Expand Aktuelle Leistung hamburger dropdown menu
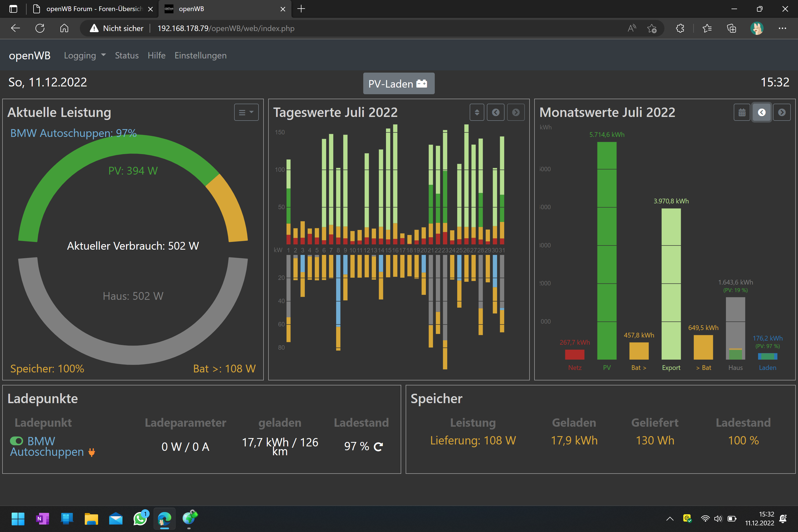Viewport: 798px width, 532px height. point(246,112)
